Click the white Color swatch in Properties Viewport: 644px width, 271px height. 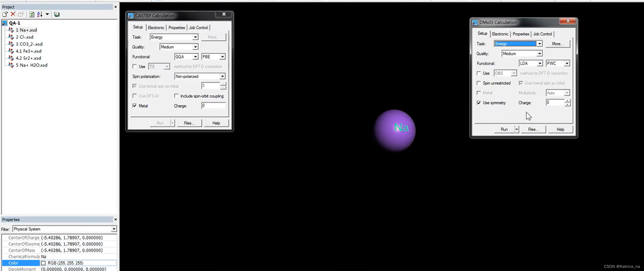tap(43, 263)
